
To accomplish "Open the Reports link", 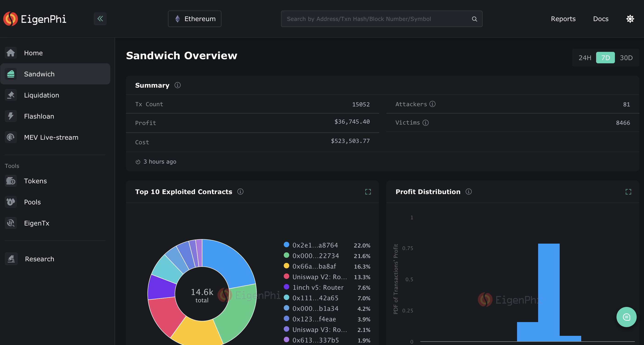I will click(x=563, y=19).
